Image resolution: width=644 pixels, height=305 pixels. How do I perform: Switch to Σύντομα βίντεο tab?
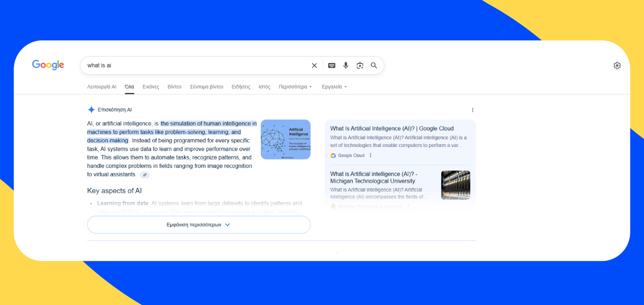click(207, 87)
